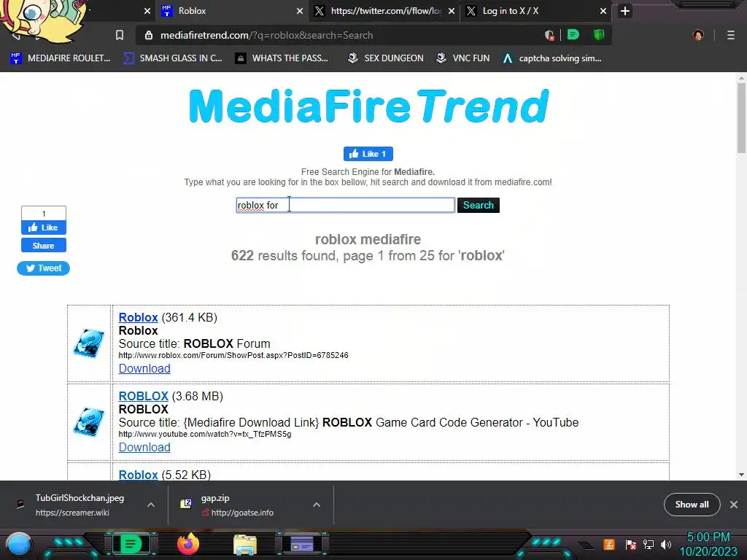Click the Tweet button
The image size is (747, 560).
(x=43, y=268)
